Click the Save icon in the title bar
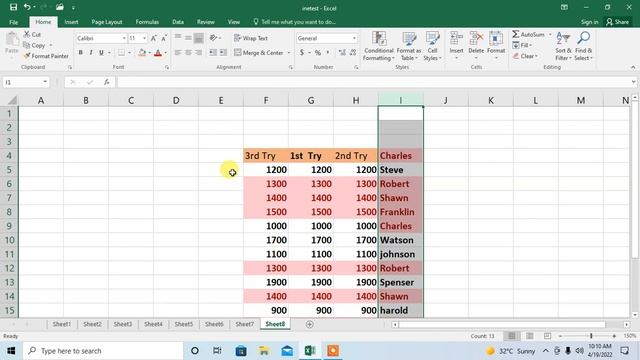Viewport: 640px width, 360px height. point(13,7)
